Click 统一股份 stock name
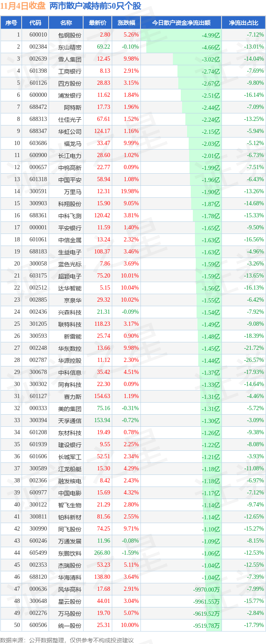Viewport: 266px width, 644px height. [x=71, y=626]
